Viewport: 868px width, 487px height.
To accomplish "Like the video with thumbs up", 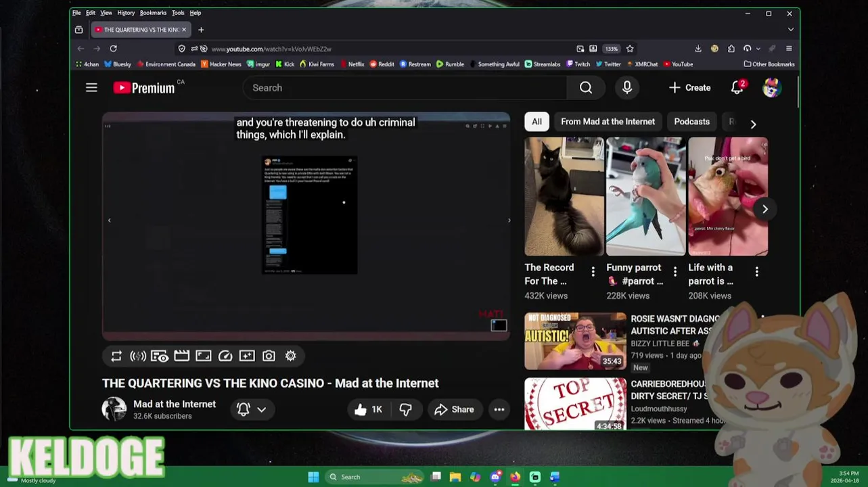I will [x=369, y=409].
